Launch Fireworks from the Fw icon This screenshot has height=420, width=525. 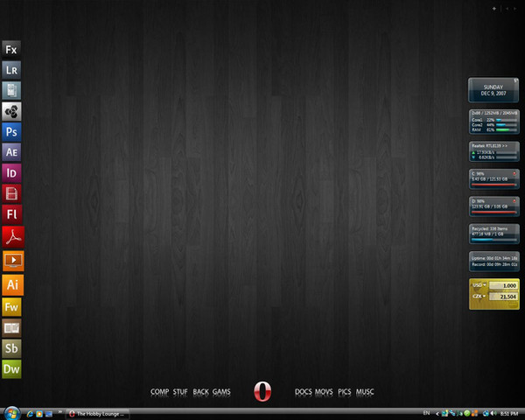click(x=11, y=307)
